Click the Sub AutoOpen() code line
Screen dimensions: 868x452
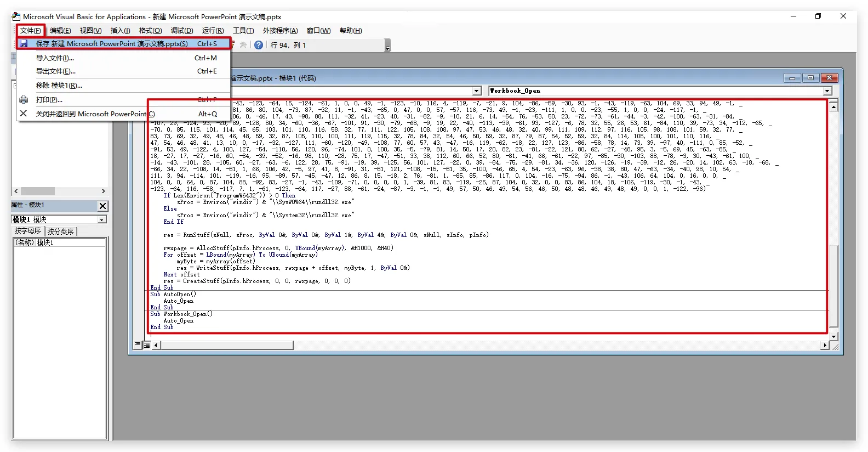(x=173, y=295)
